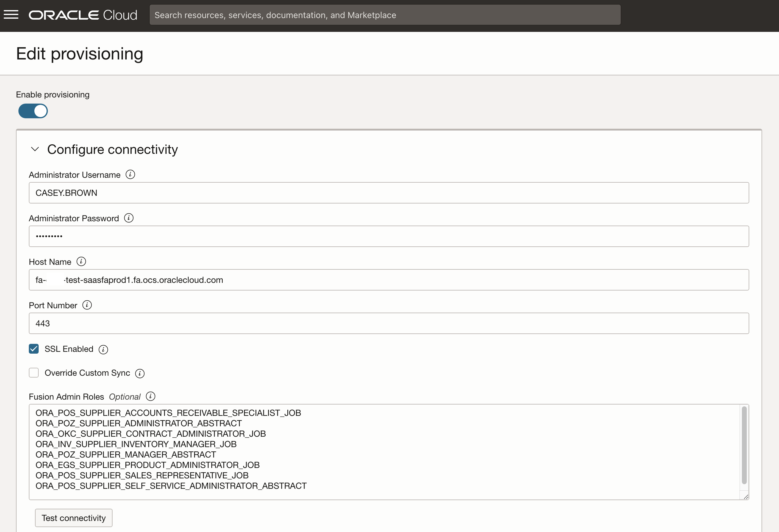Disable the Enable provisioning toggle
779x532 pixels.
click(33, 111)
